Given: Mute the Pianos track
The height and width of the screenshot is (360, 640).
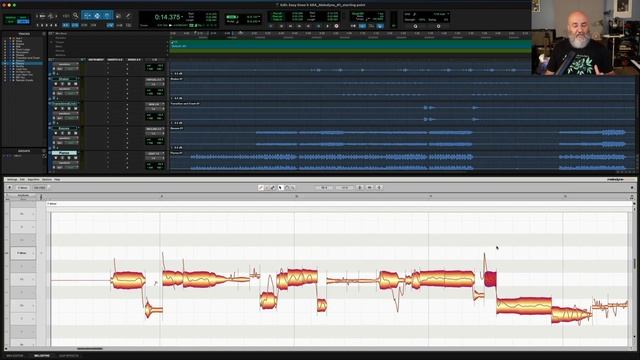Looking at the screenshot, I should (x=76, y=158).
